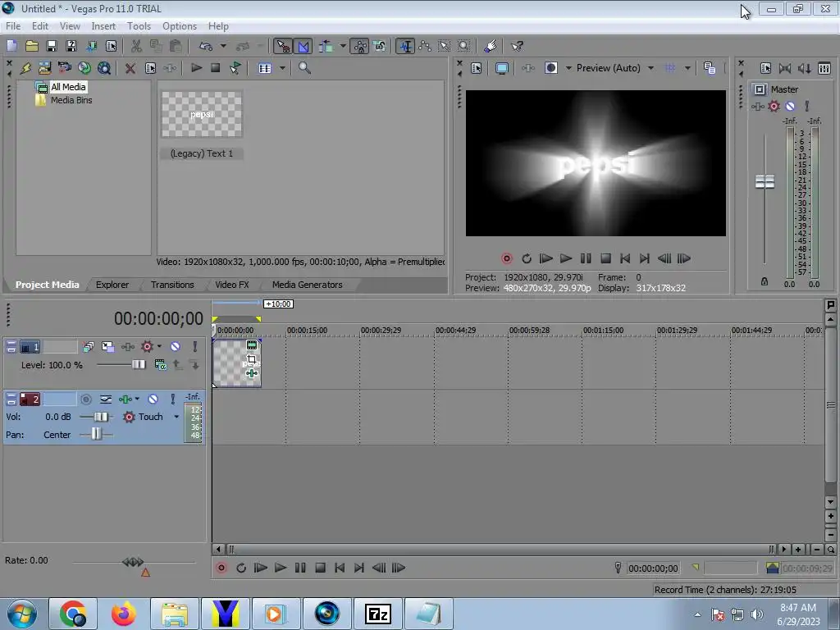Open Event FX on the pepsi clip
Screen dimensions: 840x630
[x=251, y=373]
